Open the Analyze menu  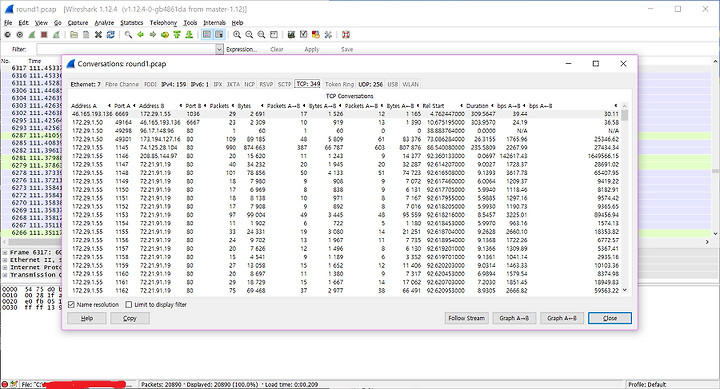tap(104, 23)
